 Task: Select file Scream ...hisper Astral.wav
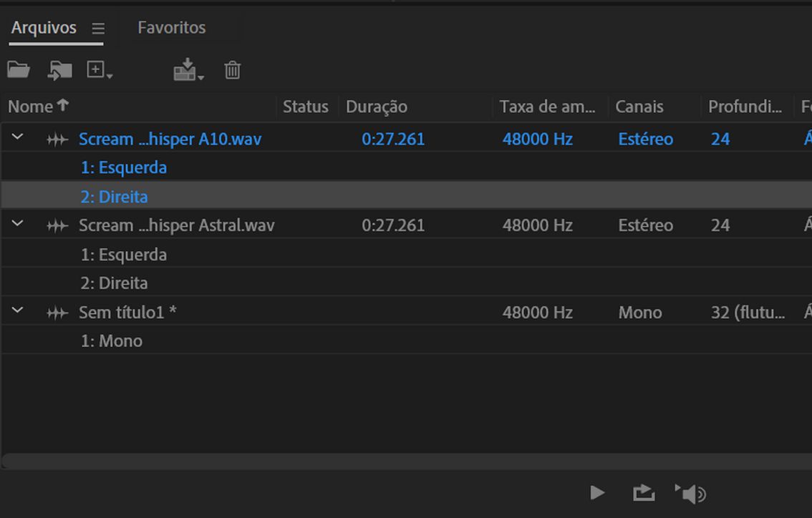pyautogui.click(x=177, y=225)
